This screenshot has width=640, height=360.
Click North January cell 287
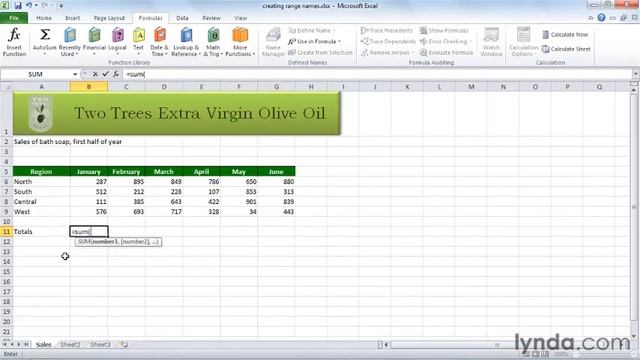click(89, 182)
